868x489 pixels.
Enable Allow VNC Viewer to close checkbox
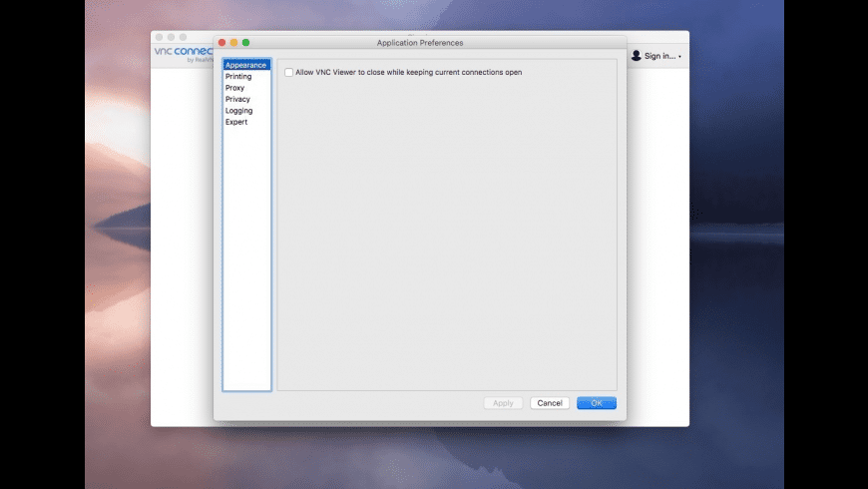coord(288,73)
